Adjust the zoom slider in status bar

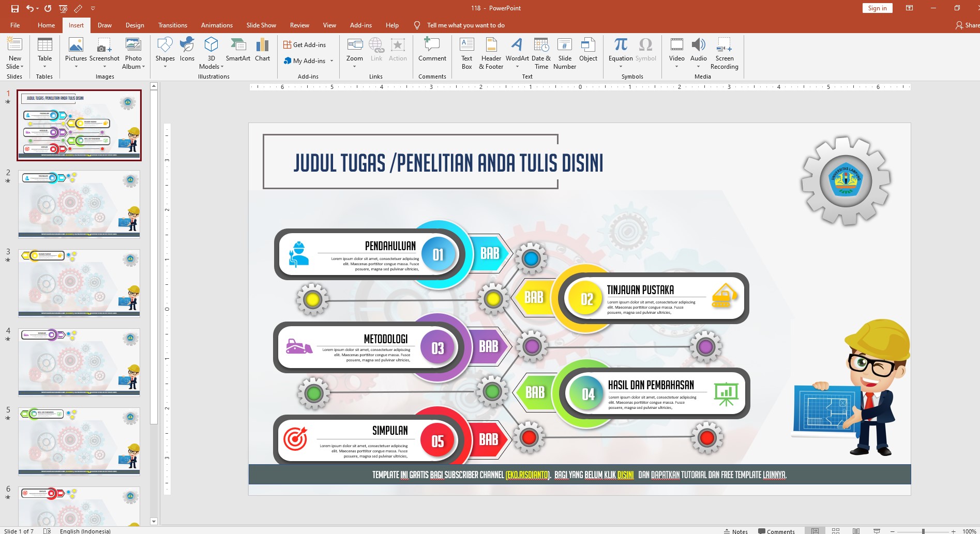(923, 531)
